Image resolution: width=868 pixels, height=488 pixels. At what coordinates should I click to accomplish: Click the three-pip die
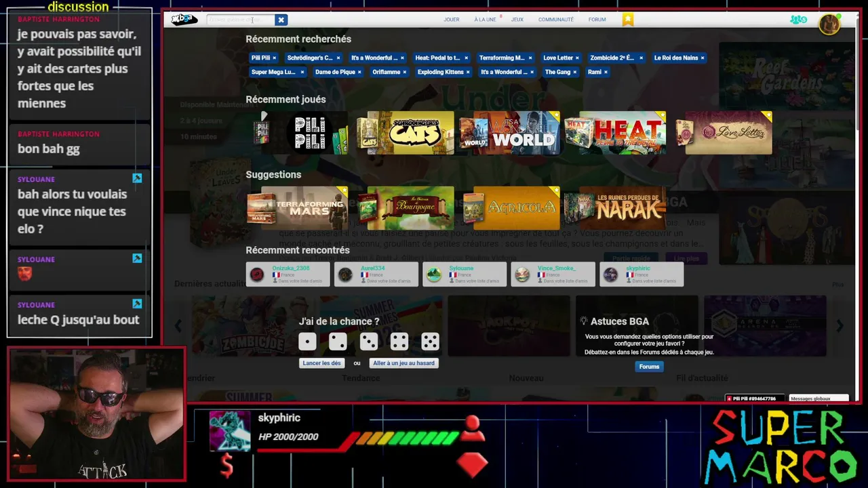coord(369,342)
